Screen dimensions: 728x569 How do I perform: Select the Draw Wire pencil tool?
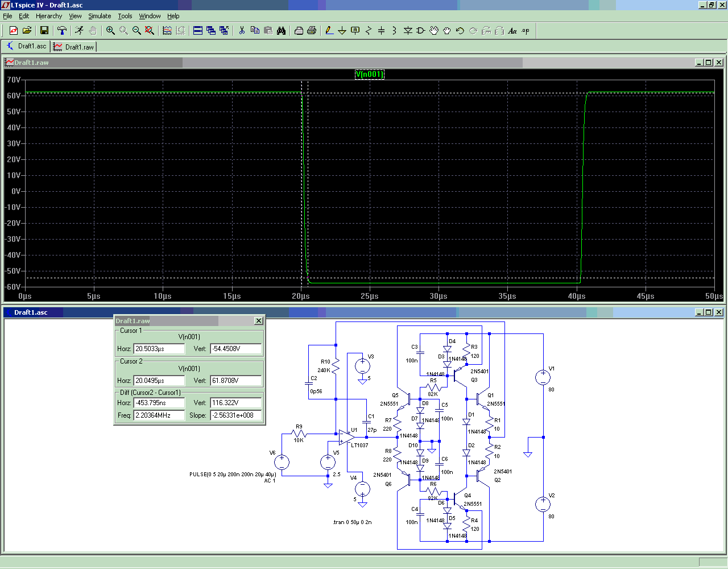point(329,30)
